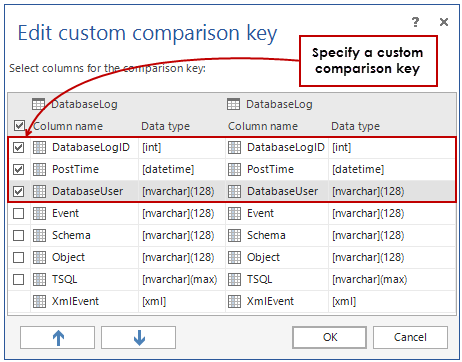
Task: Click the column icon beside left PostTime
Action: (x=39, y=169)
